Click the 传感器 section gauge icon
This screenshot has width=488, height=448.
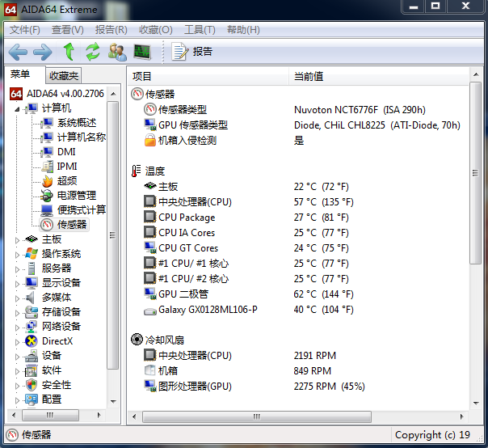[x=137, y=94]
